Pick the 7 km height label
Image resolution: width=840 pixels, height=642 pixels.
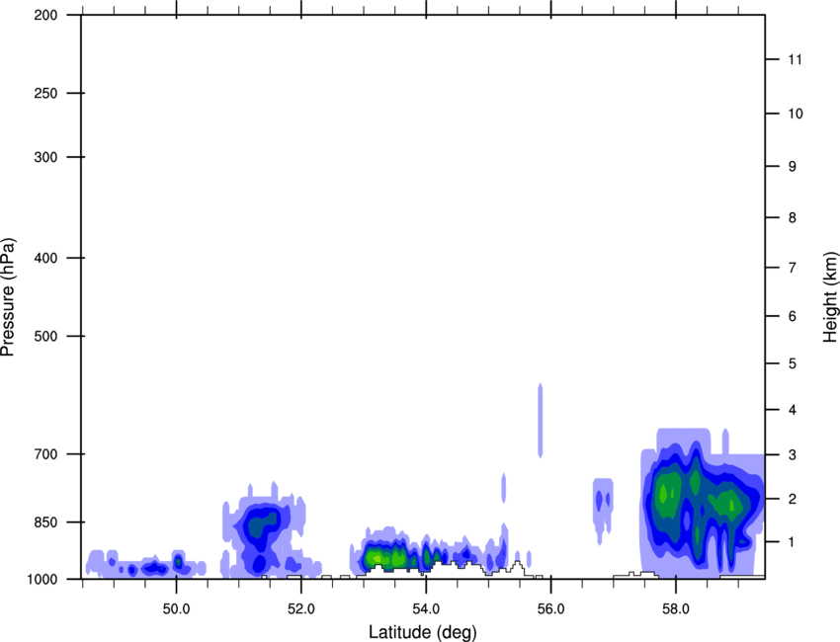click(793, 268)
